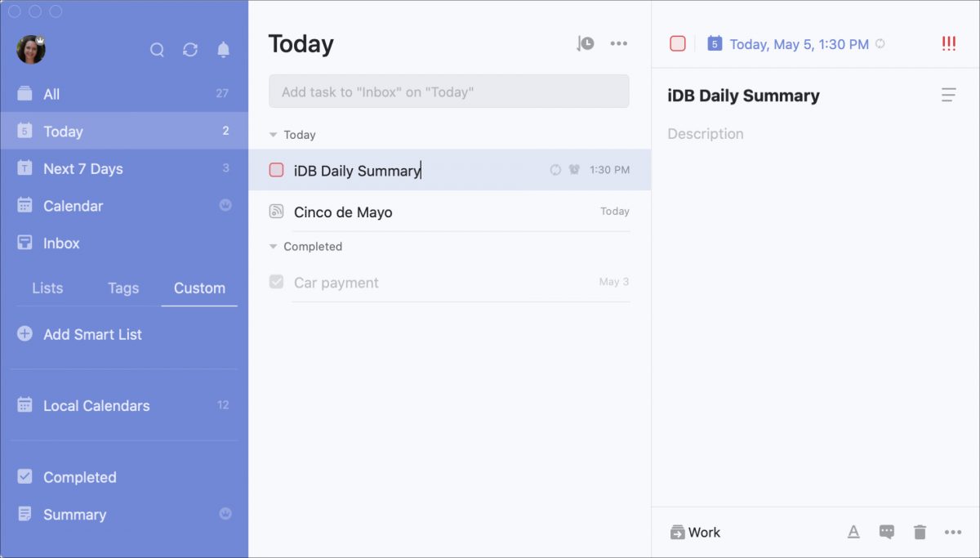Open notifications with the bell icon
980x558 pixels.
tap(223, 49)
